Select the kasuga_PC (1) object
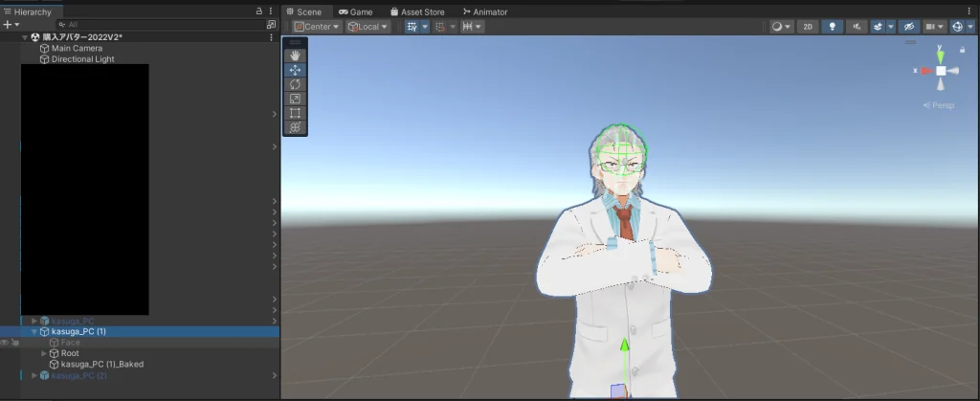Viewport: 980px width, 401px height. tap(78, 332)
